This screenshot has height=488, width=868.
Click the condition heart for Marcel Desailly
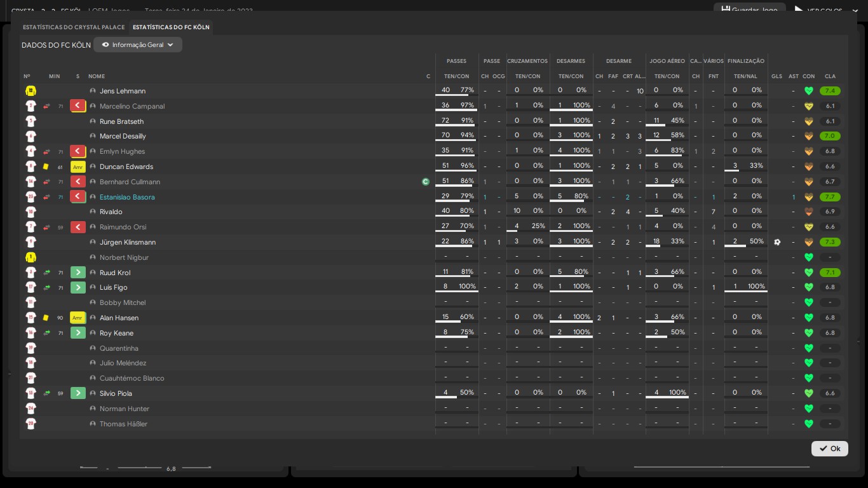coord(809,136)
